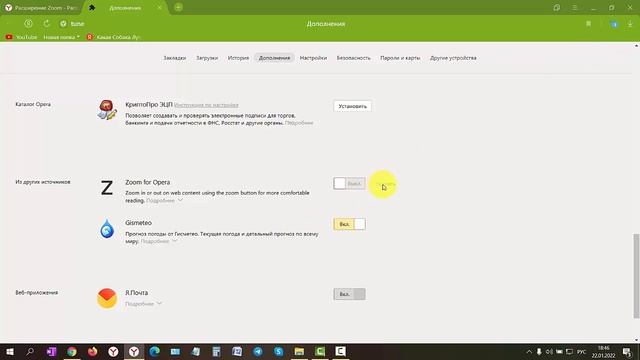Open the КриптоПро setup instructions link
This screenshot has width=640, height=360.
(206, 105)
